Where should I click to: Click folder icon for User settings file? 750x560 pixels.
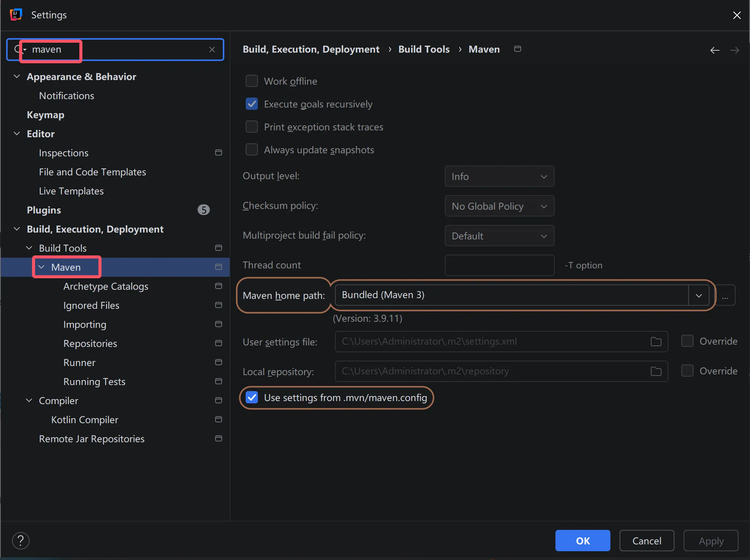[656, 342]
